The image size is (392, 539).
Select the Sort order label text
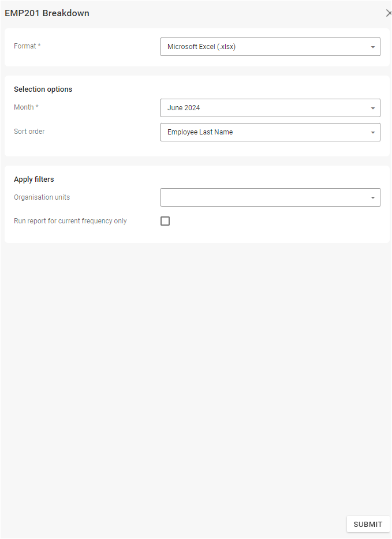point(29,132)
